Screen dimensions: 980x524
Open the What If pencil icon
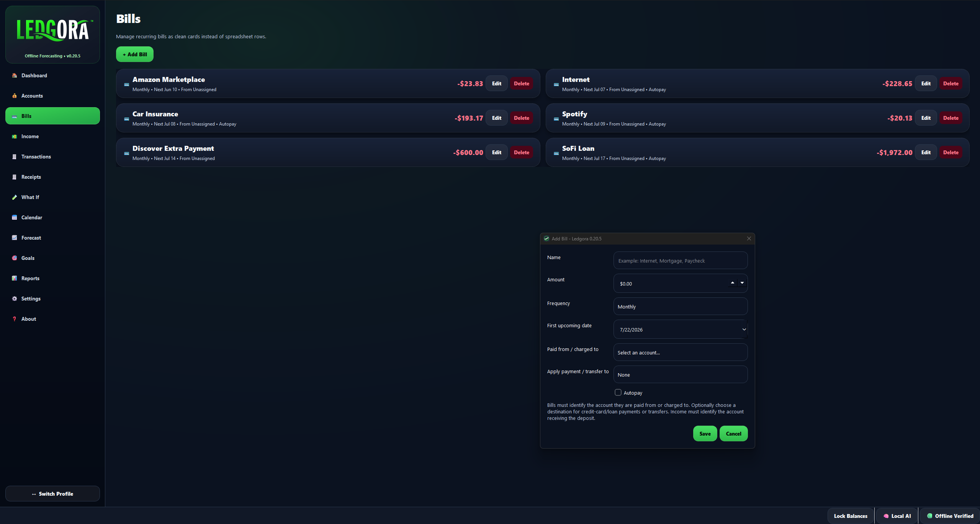[15, 197]
